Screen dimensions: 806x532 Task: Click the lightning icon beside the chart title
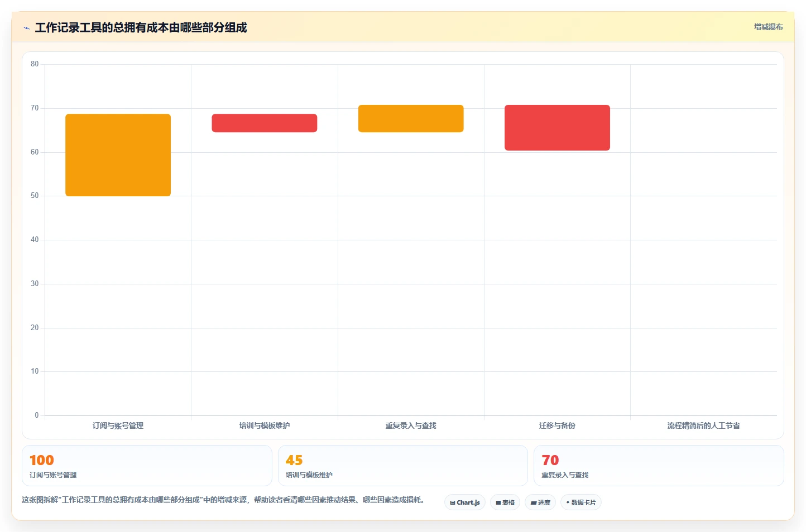pyautogui.click(x=26, y=28)
